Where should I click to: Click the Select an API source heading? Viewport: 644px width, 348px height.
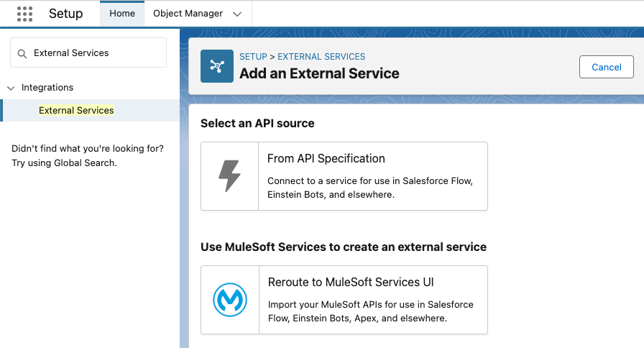257,123
